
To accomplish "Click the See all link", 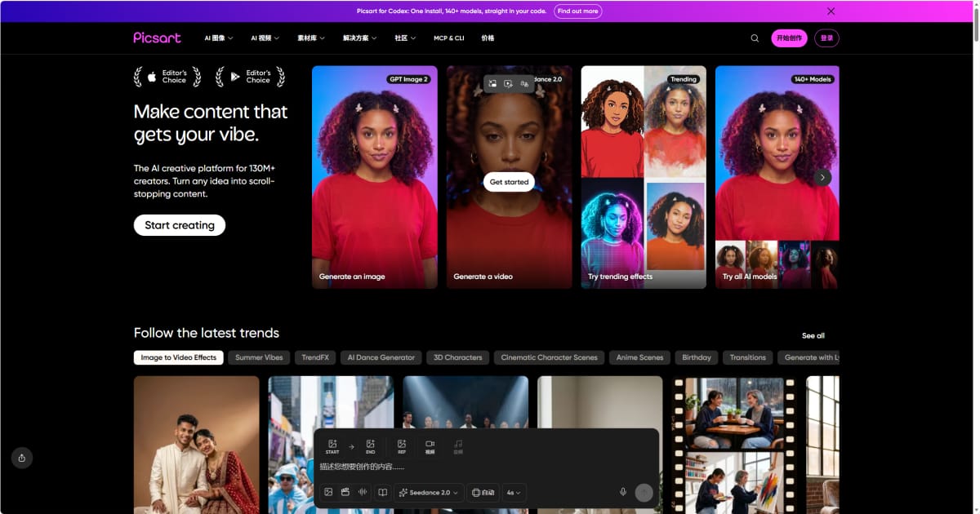I will tap(813, 335).
